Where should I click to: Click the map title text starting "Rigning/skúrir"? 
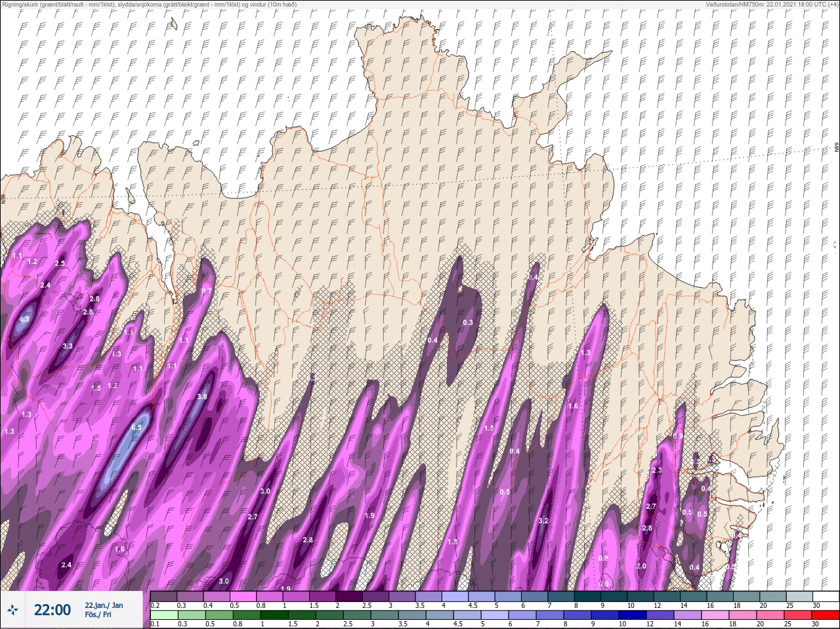pyautogui.click(x=149, y=4)
